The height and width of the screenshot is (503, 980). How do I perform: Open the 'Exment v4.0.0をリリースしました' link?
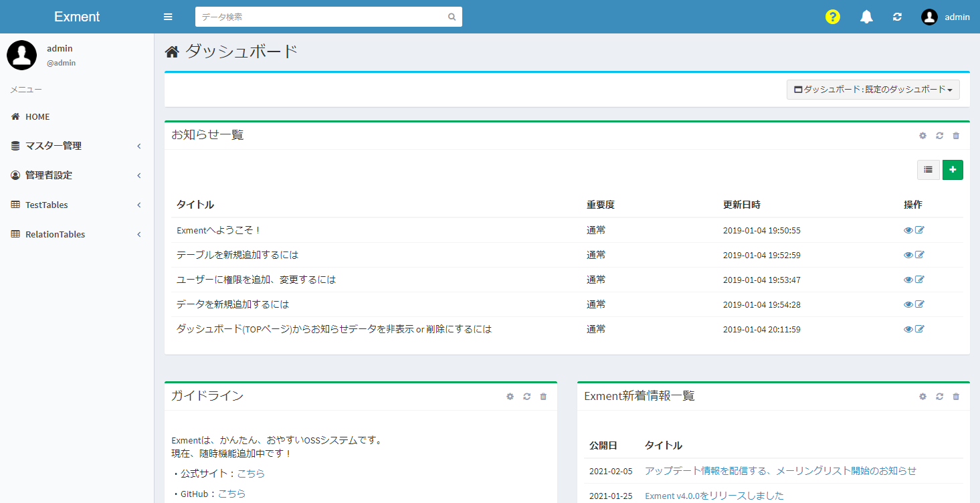point(712,496)
